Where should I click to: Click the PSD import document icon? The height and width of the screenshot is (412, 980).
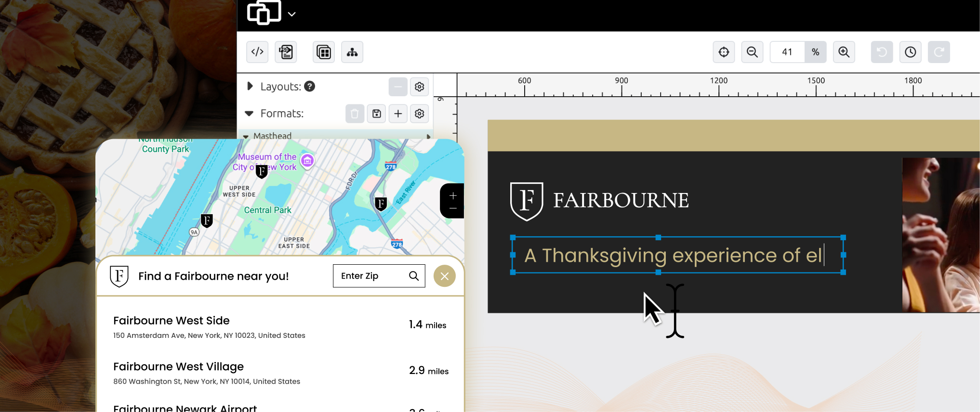[286, 52]
